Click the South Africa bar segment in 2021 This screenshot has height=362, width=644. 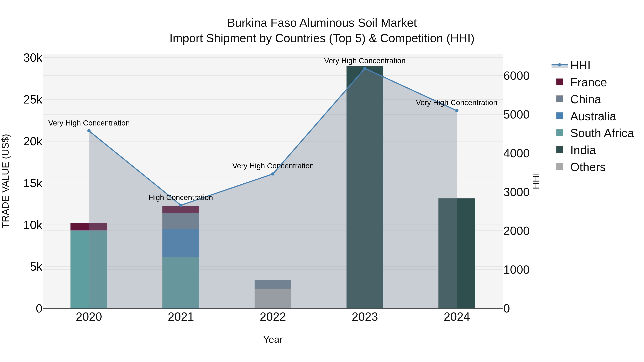pos(181,283)
